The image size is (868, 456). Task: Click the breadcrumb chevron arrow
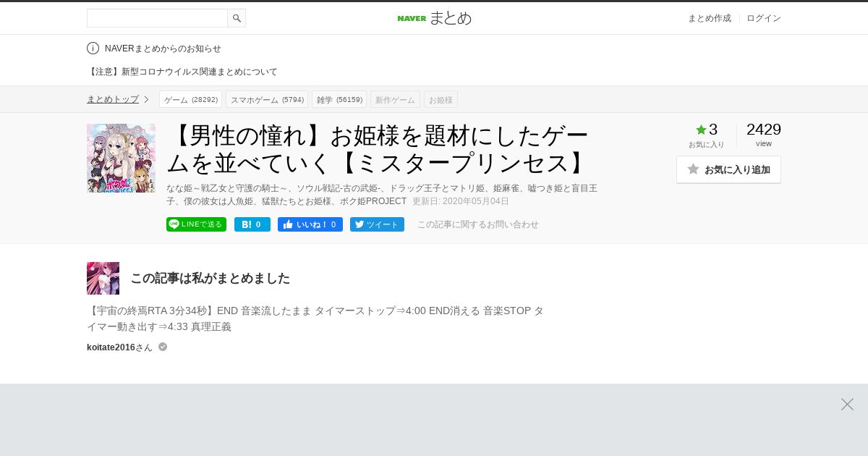click(x=146, y=99)
